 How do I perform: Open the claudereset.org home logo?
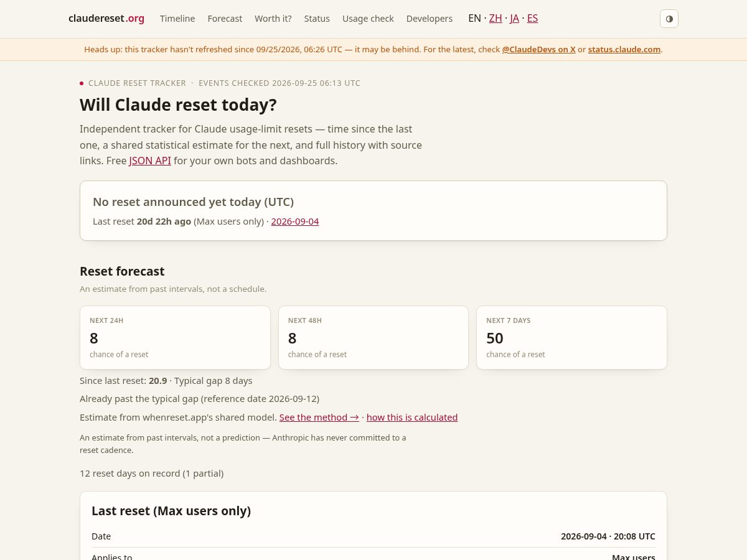tap(106, 19)
